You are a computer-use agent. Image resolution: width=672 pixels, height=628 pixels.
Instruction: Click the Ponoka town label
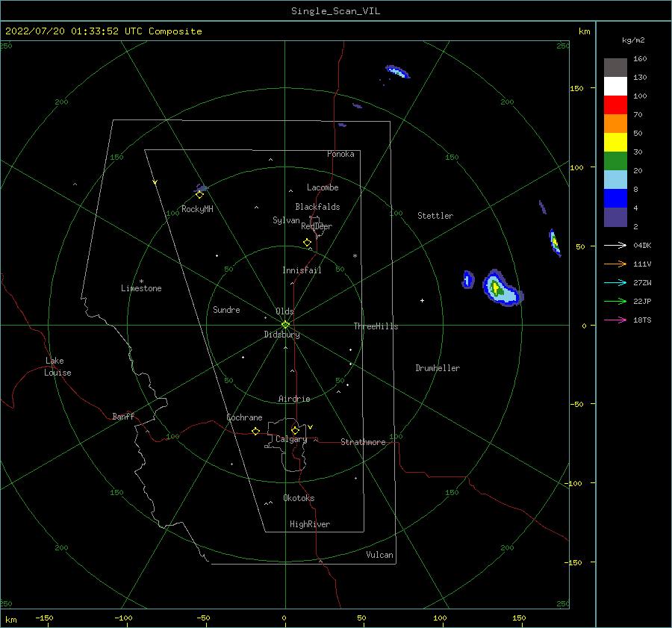tap(340, 154)
